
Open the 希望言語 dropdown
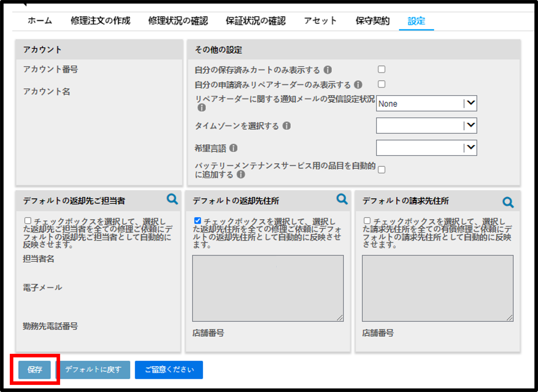click(427, 148)
